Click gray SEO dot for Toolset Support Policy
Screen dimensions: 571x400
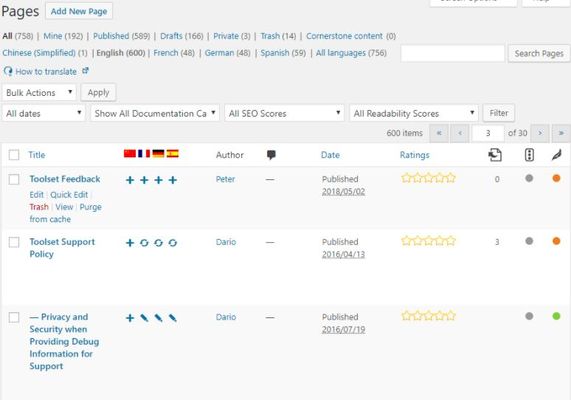529,241
